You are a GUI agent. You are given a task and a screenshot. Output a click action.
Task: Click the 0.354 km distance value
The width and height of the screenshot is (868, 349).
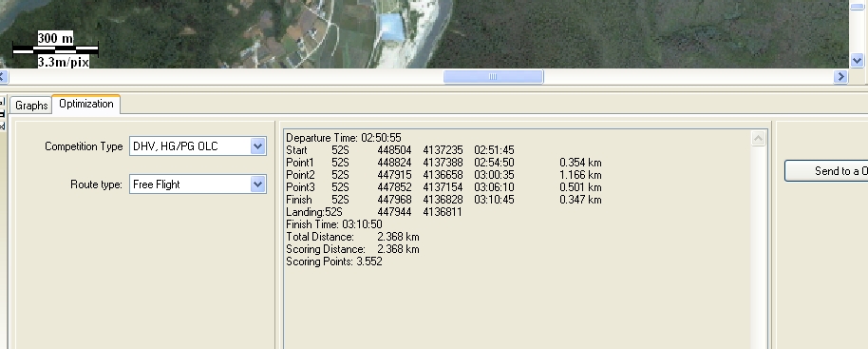580,163
